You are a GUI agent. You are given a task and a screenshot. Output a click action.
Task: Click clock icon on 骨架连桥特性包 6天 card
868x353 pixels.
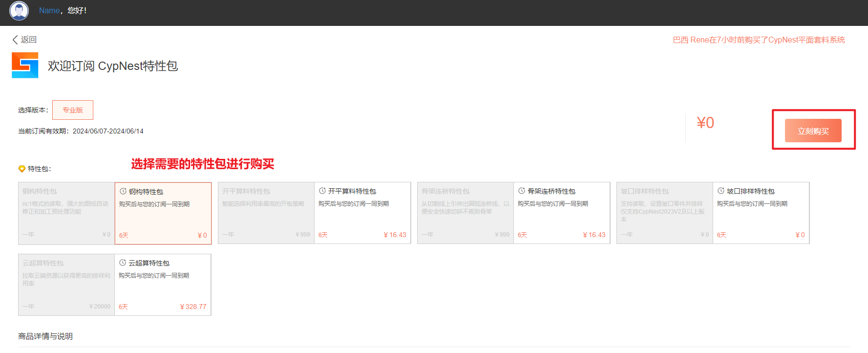click(522, 191)
